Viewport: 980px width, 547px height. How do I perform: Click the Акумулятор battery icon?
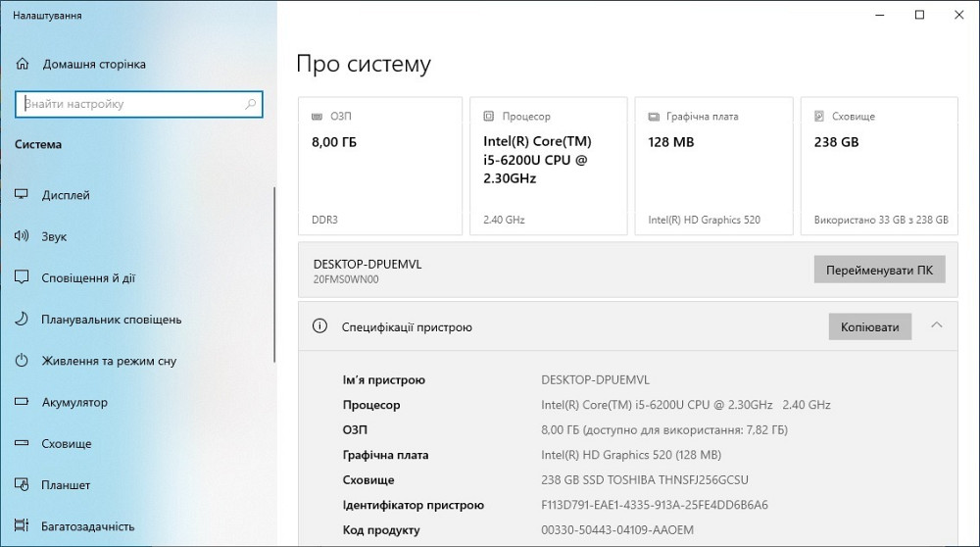(22, 402)
